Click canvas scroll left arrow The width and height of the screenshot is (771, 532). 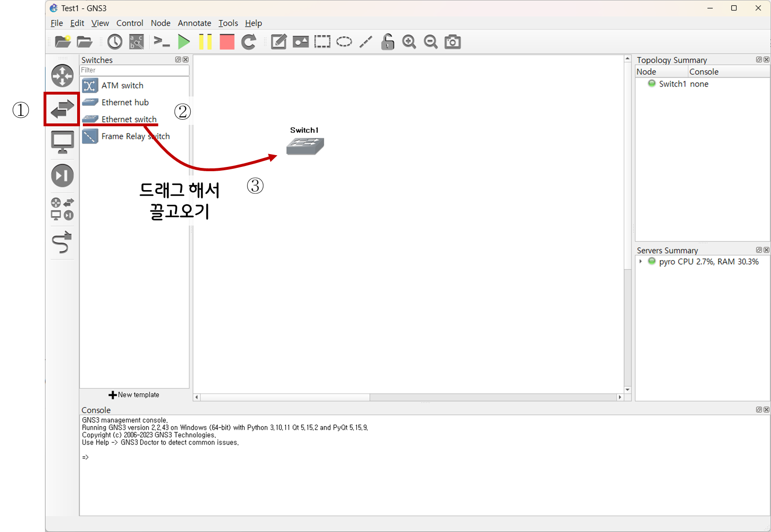pos(197,397)
